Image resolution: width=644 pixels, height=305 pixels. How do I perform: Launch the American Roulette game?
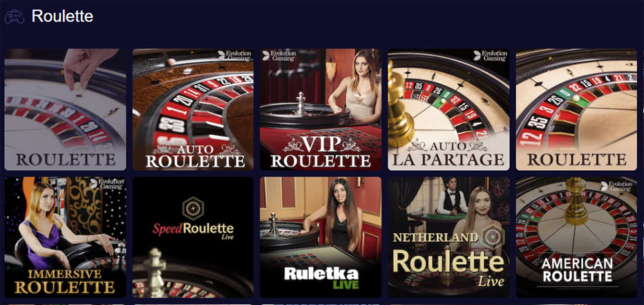(x=577, y=237)
